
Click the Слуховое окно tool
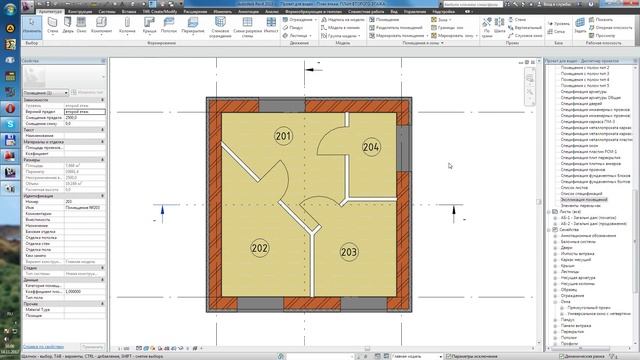click(525, 36)
